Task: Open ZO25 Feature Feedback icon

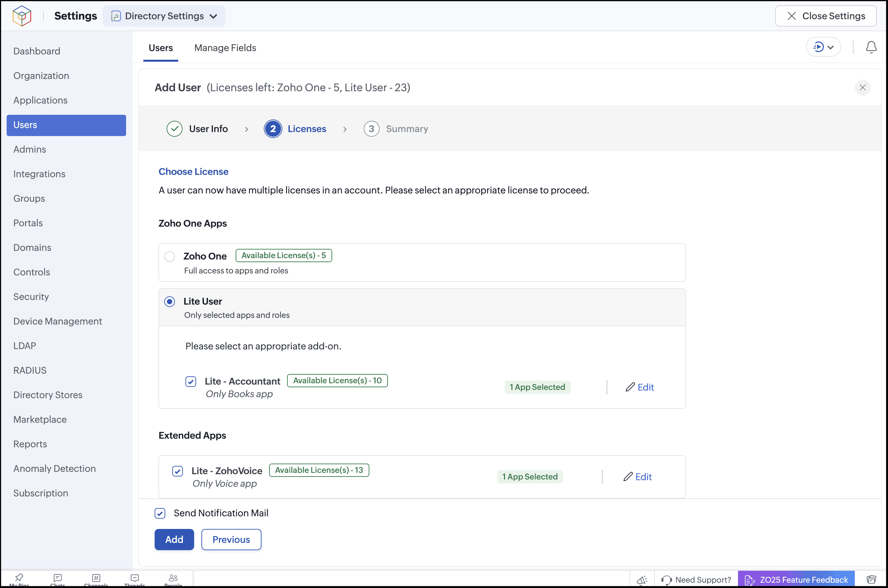Action: pos(750,580)
